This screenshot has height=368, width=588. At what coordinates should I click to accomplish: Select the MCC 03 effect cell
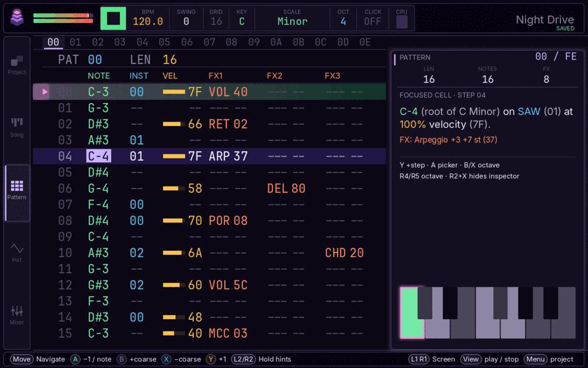228,333
